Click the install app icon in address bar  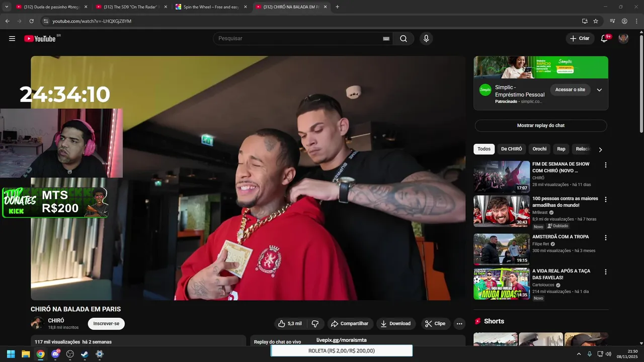tap(585, 21)
